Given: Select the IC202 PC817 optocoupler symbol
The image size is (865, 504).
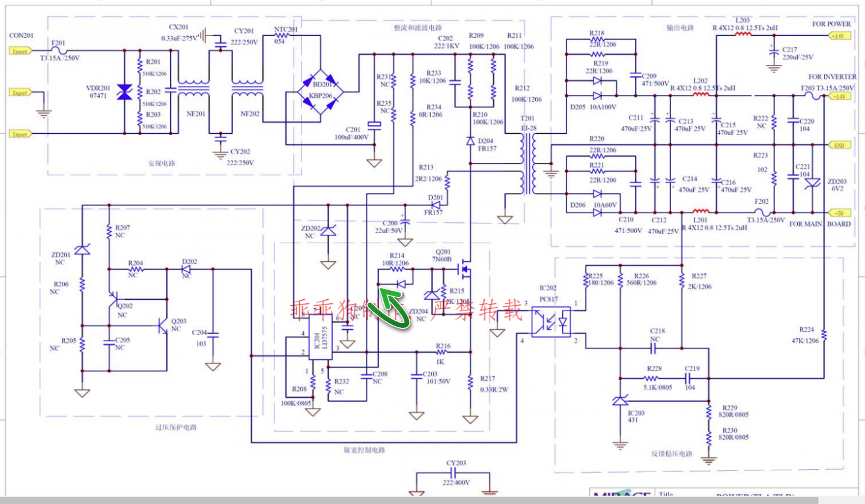Looking at the screenshot, I should coord(550,323).
